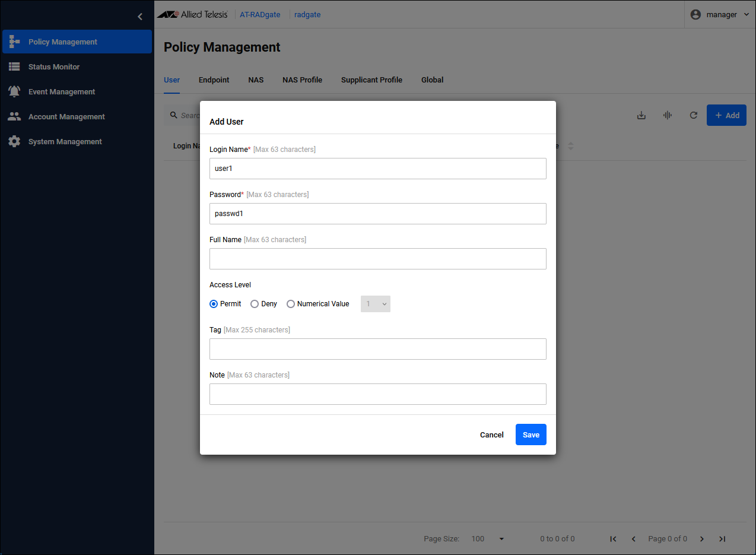The height and width of the screenshot is (555, 756).
Task: Open Status Monitor in the sidebar
Action: click(54, 67)
